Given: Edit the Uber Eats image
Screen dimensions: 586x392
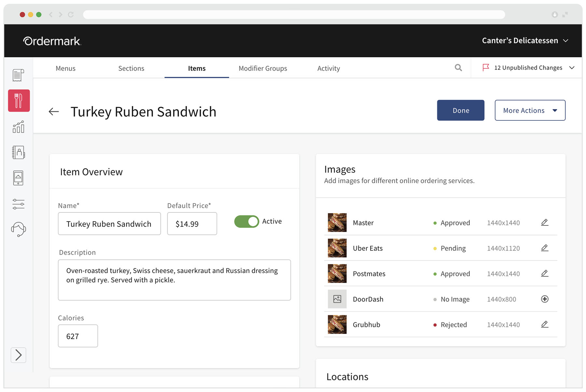Looking at the screenshot, I should [545, 248].
